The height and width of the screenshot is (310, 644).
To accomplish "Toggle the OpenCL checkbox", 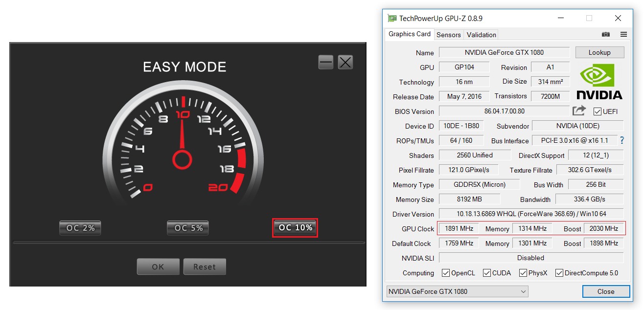I will [x=446, y=273].
